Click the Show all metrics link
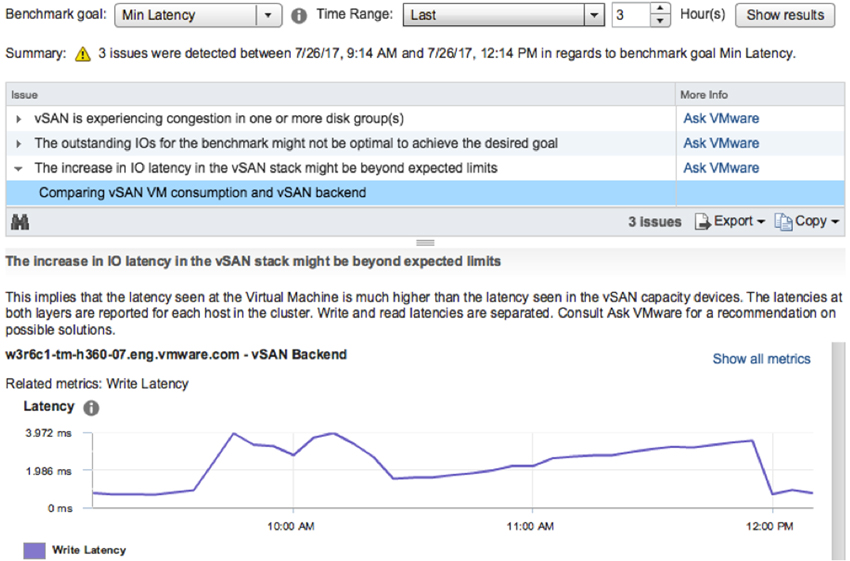This screenshot has width=850, height=561. coord(761,359)
